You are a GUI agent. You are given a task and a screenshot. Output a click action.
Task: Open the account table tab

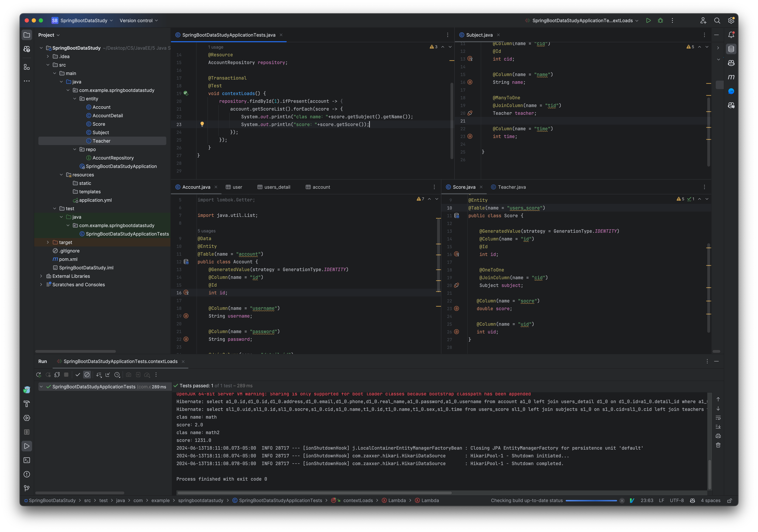pyautogui.click(x=318, y=187)
